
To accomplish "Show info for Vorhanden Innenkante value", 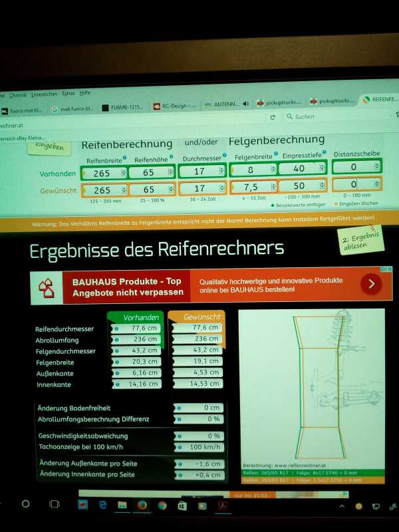I will 118,384.
